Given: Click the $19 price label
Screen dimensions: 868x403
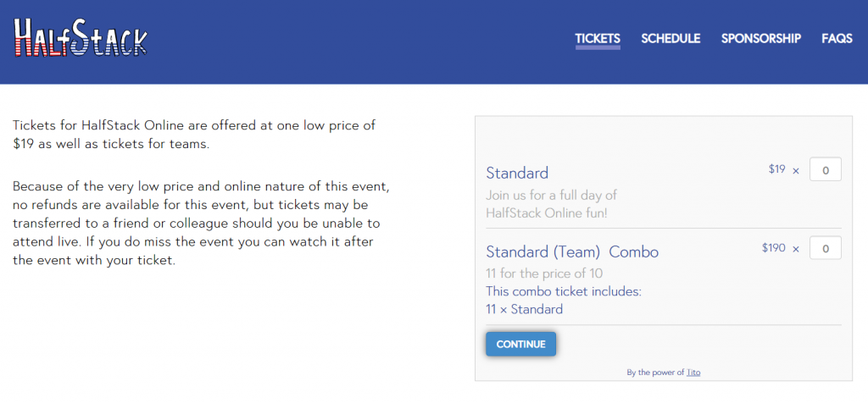Looking at the screenshot, I should 776,169.
